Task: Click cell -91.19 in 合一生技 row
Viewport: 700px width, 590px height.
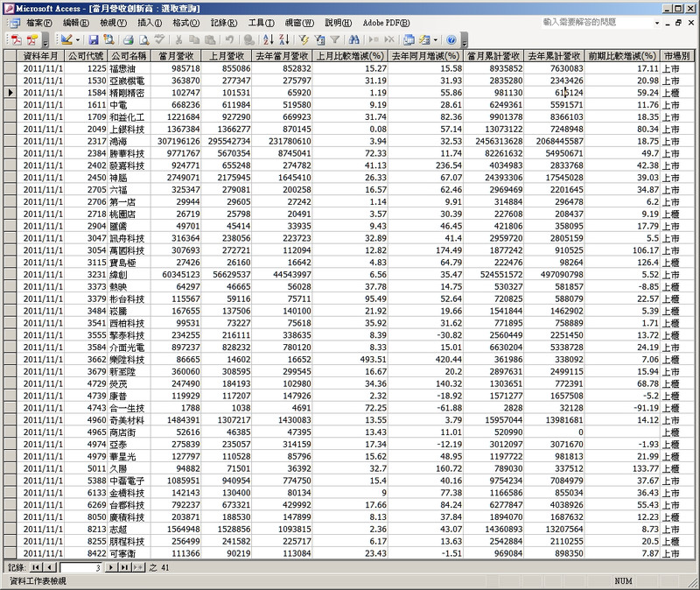Action: (x=622, y=408)
